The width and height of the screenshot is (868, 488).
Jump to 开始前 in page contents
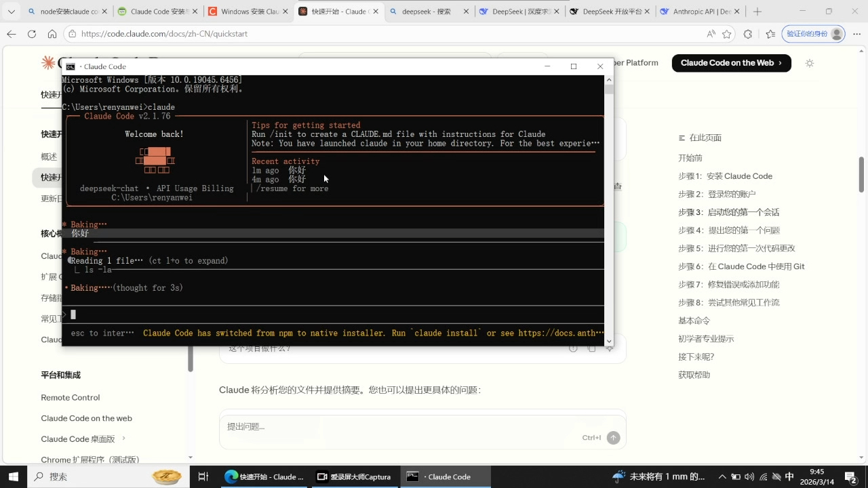pos(690,158)
